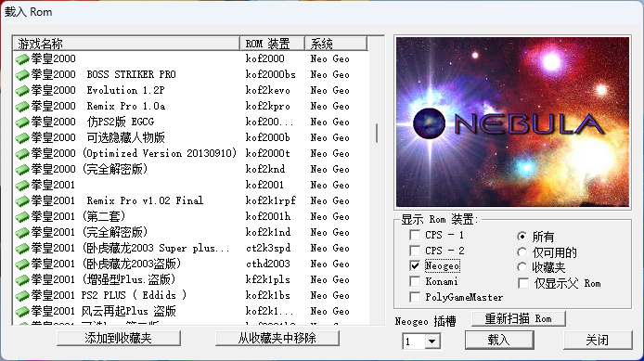Select the icon beside kf2k1pls row
Image resolution: width=644 pixels, height=361 pixels.
pos(22,279)
